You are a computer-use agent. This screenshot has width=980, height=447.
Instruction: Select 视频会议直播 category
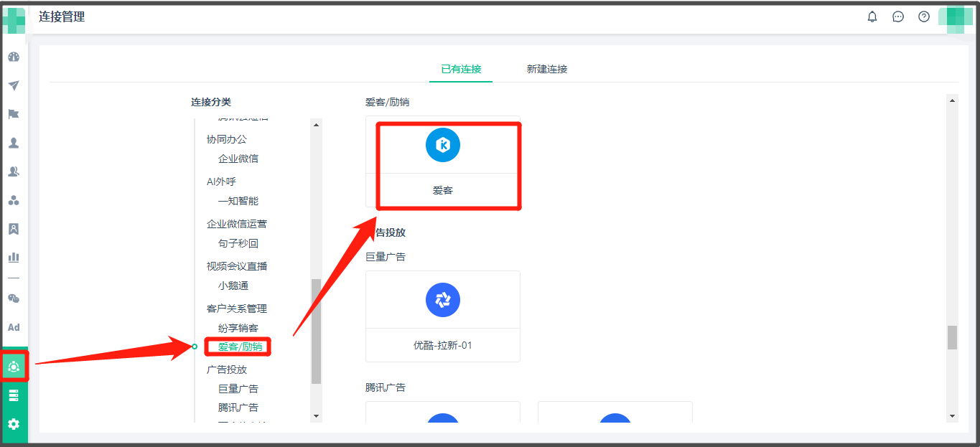pyautogui.click(x=237, y=266)
